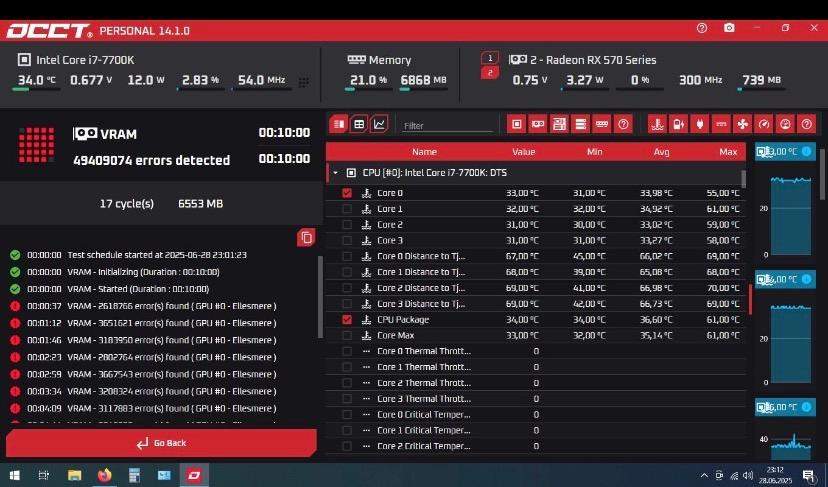Image resolution: width=828 pixels, height=487 pixels.
Task: Click the Go Back button
Action: [x=161, y=443]
